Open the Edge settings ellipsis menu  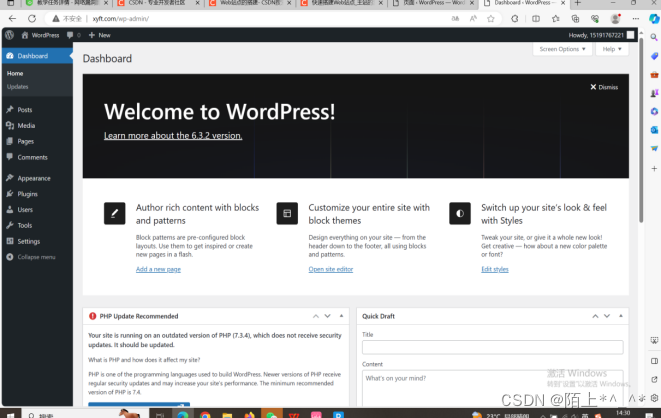635,19
